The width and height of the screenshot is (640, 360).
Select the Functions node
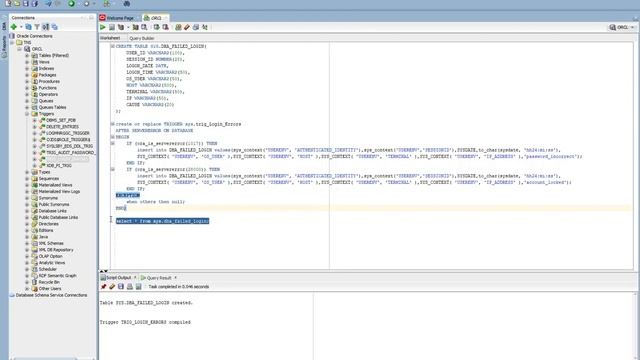(x=47, y=88)
